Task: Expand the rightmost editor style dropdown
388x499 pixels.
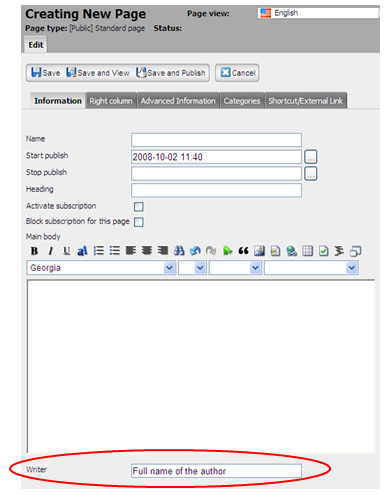Action: point(311,268)
